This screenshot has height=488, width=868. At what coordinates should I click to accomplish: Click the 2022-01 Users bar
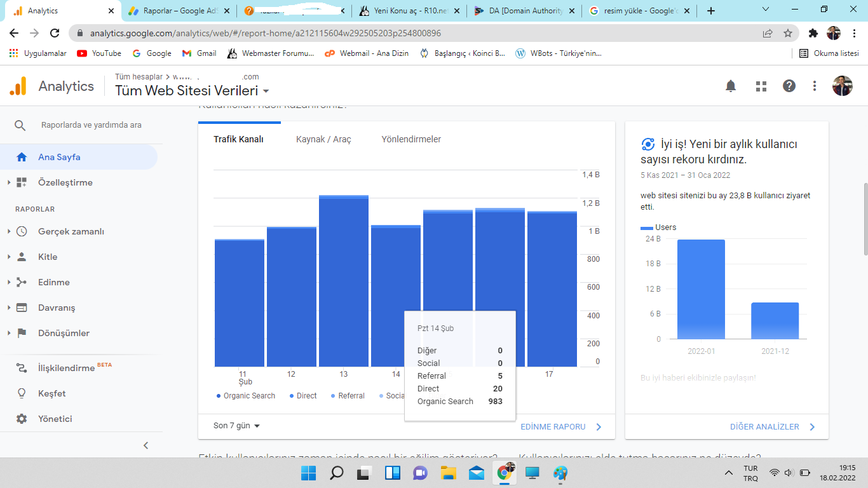(701, 289)
